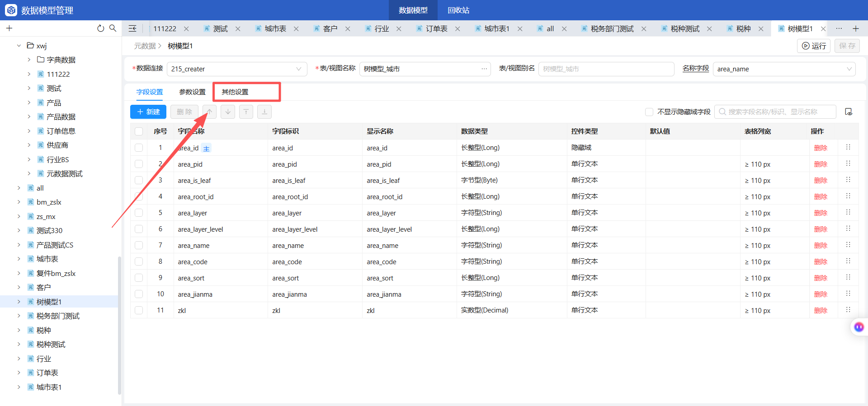Screen dimensions: 868x406
Task: Open sidebar search magnifier icon
Action: pyautogui.click(x=113, y=28)
